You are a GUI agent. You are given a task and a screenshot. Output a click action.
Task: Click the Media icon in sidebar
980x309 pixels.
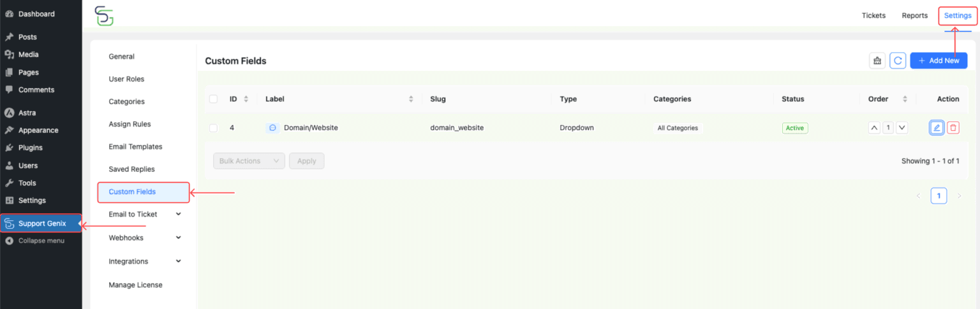[10, 55]
